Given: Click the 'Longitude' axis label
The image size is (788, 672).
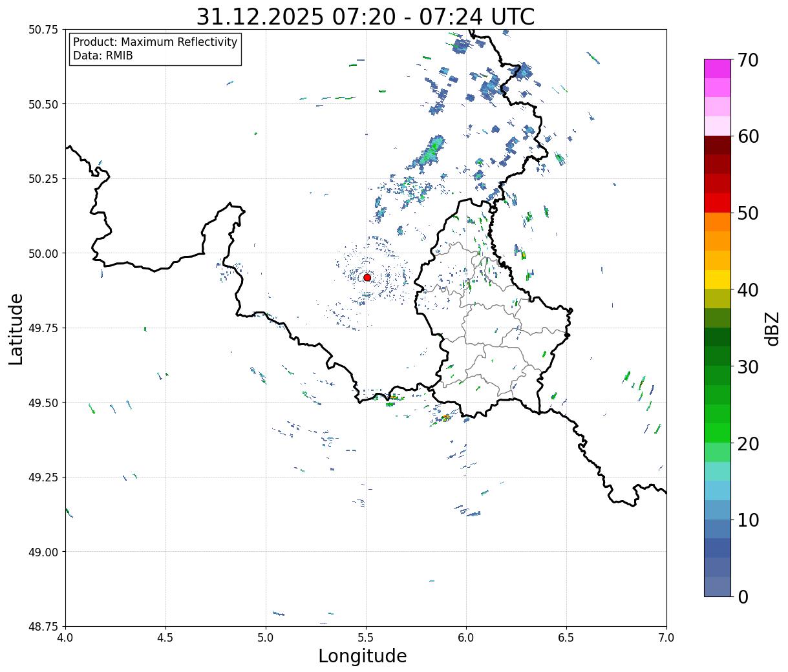Looking at the screenshot, I should coord(363,656).
